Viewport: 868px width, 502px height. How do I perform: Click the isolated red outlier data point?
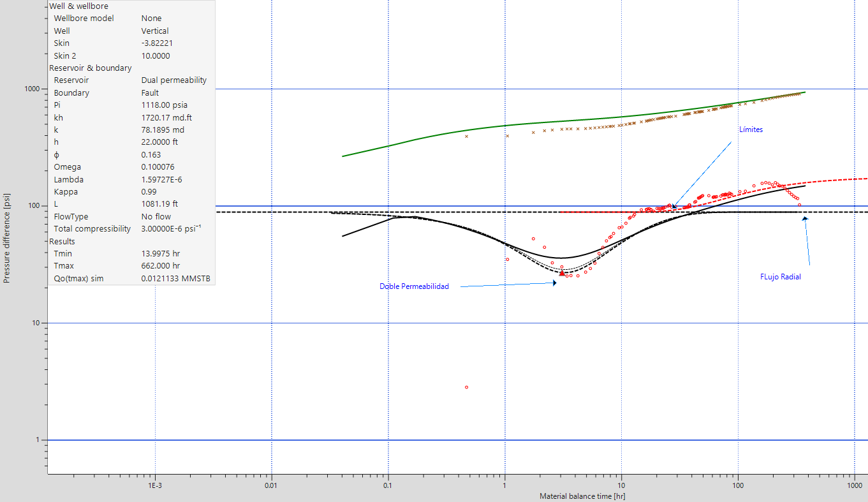467,387
